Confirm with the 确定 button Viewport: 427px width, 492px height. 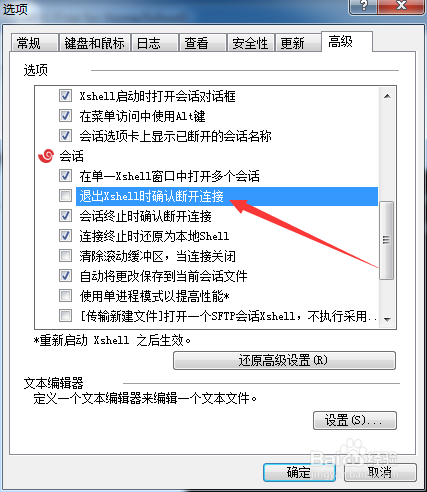[299, 472]
